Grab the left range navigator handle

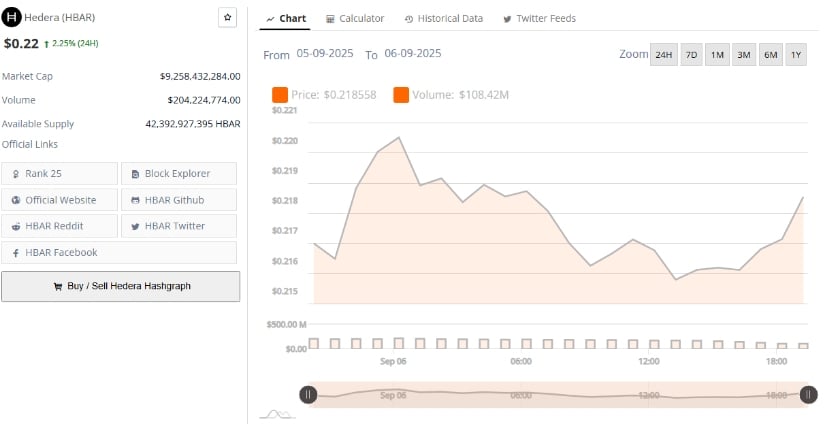tap(308, 395)
